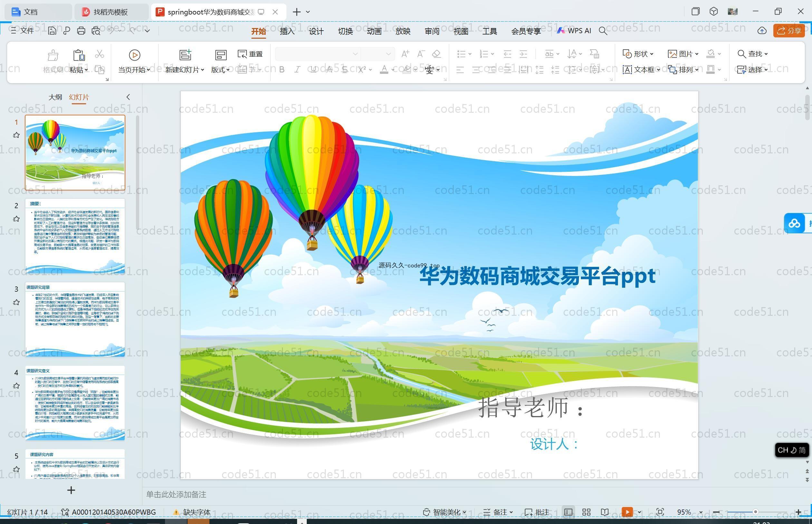The height and width of the screenshot is (524, 812).
Task: Click the Comments (批注) button
Action: pos(537,512)
